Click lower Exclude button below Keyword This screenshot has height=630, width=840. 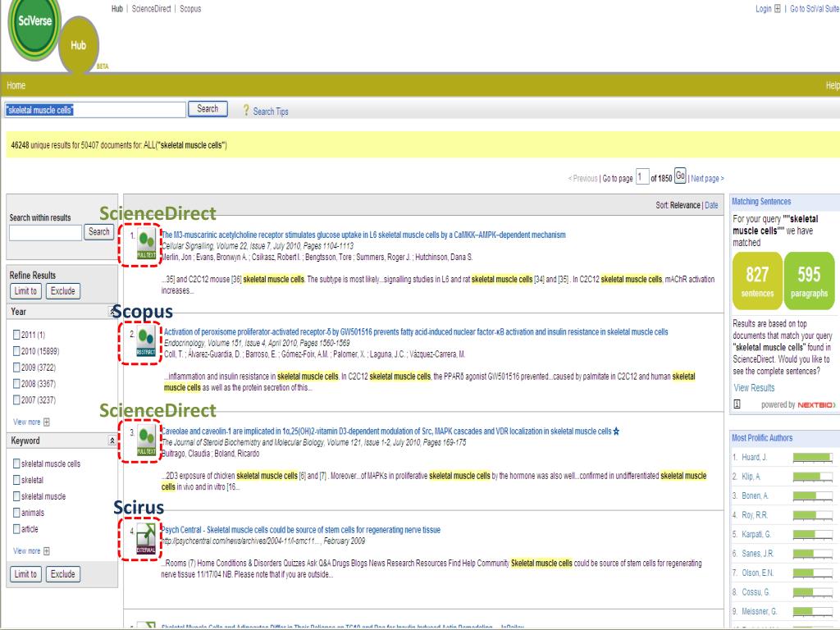[63, 573]
